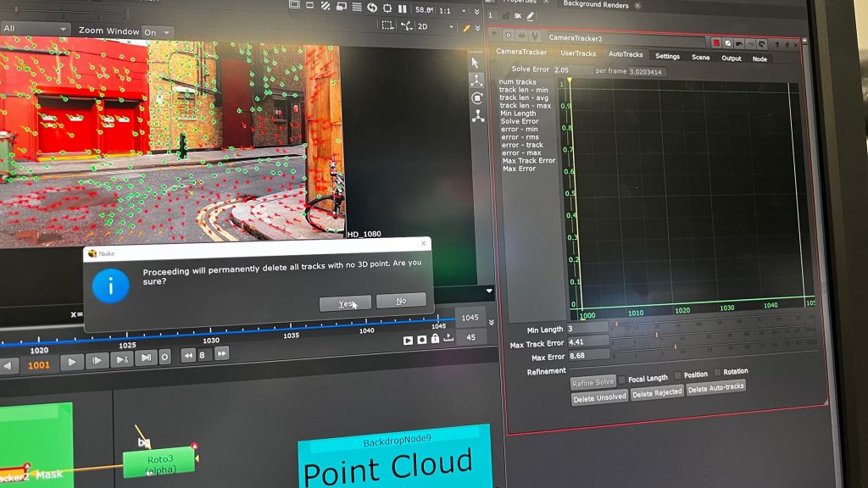Click the viewer refresh icon
The height and width of the screenshot is (488, 868).
[372, 7]
